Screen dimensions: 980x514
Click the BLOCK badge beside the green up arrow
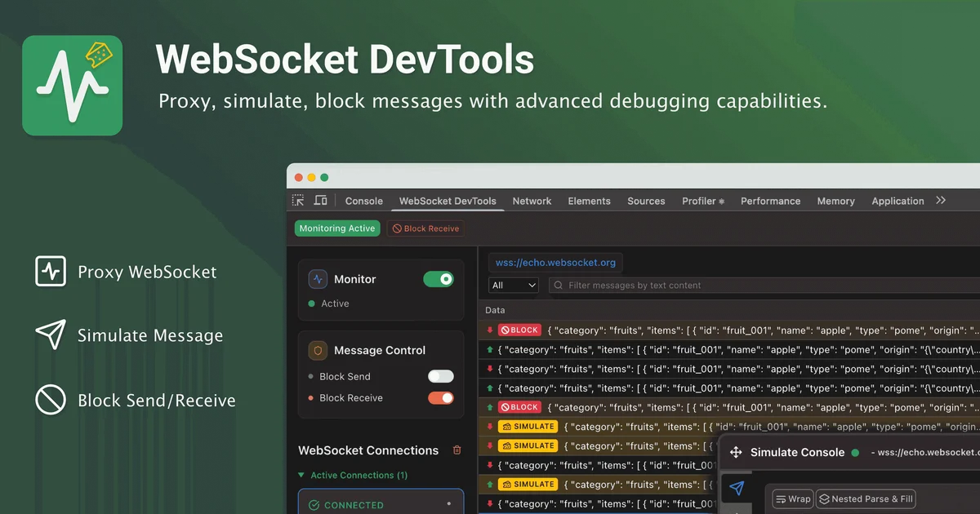point(519,407)
